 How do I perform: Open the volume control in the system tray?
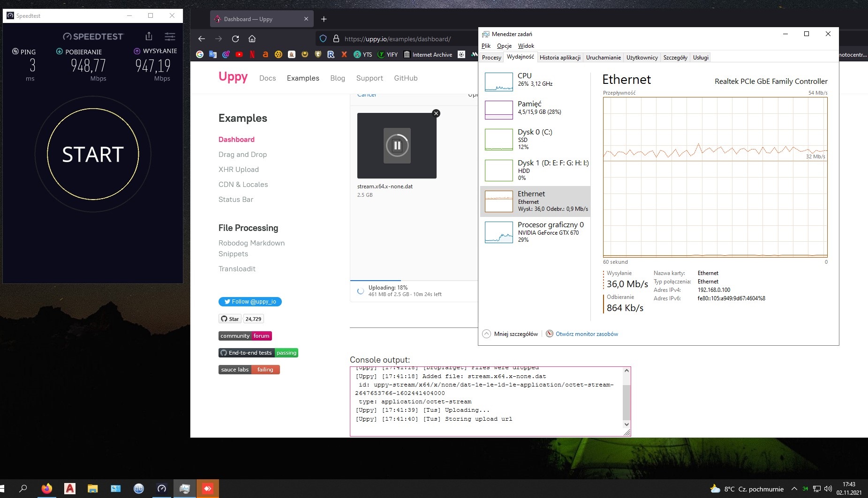point(827,488)
